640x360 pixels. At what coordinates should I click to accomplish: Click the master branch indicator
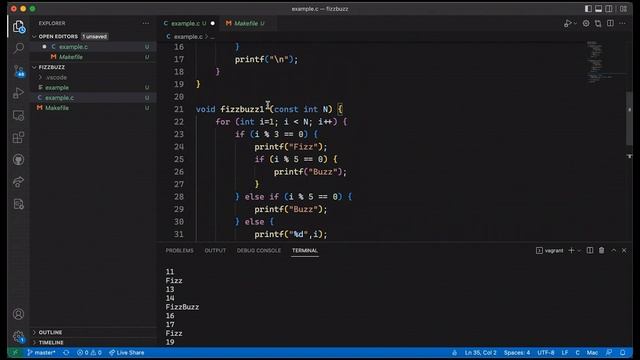point(41,353)
